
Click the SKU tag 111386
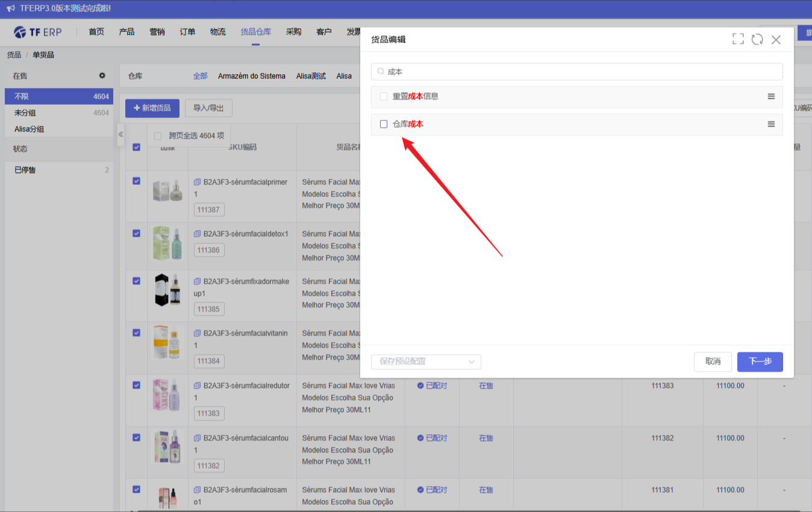click(x=209, y=250)
